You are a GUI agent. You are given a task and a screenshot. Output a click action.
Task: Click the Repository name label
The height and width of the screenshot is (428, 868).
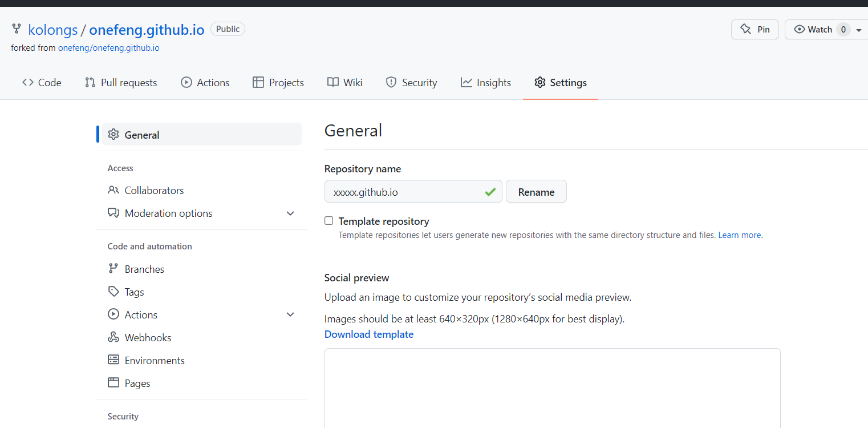363,169
